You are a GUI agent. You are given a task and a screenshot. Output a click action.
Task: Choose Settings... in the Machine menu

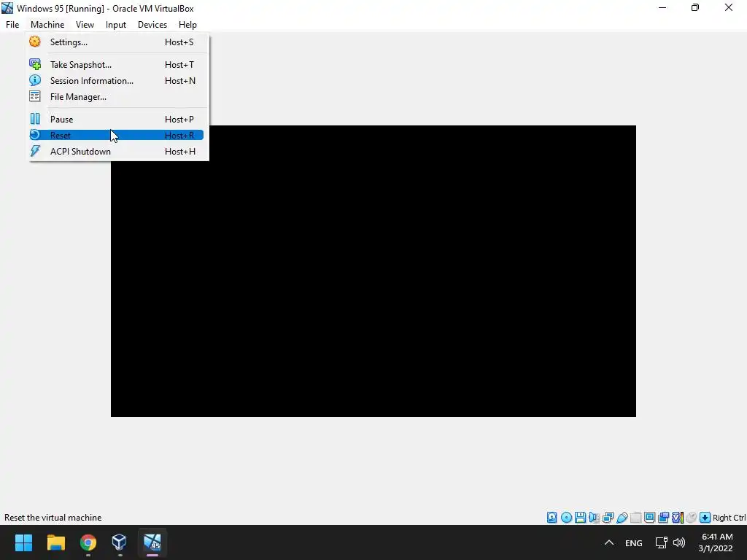point(116,42)
